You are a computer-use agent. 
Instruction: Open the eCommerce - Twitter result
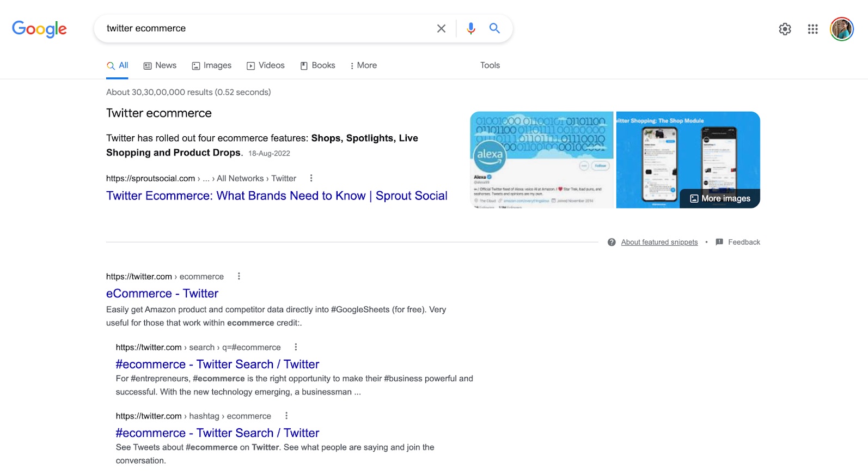pos(162,294)
